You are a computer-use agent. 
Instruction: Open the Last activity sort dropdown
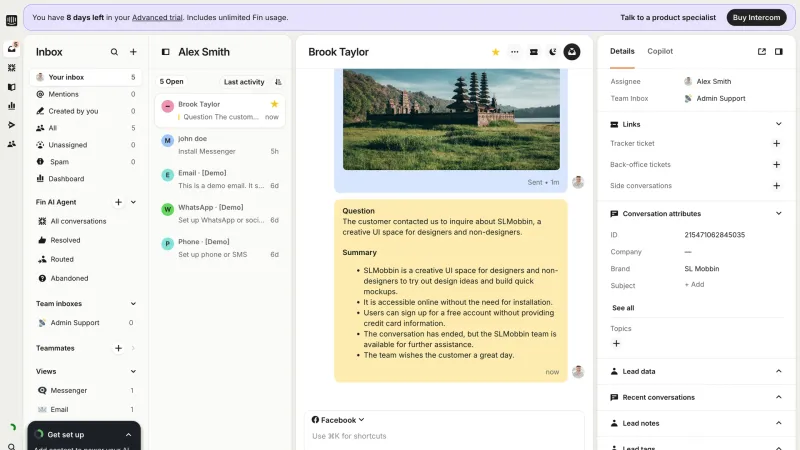(x=244, y=82)
